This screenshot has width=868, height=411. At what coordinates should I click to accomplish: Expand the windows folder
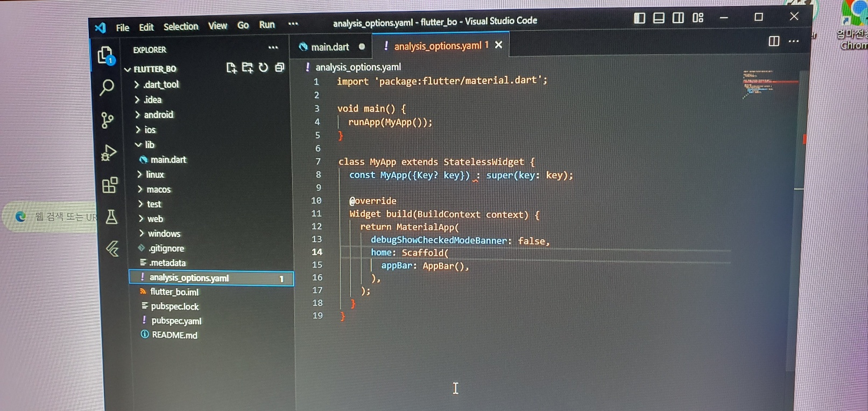click(x=164, y=233)
